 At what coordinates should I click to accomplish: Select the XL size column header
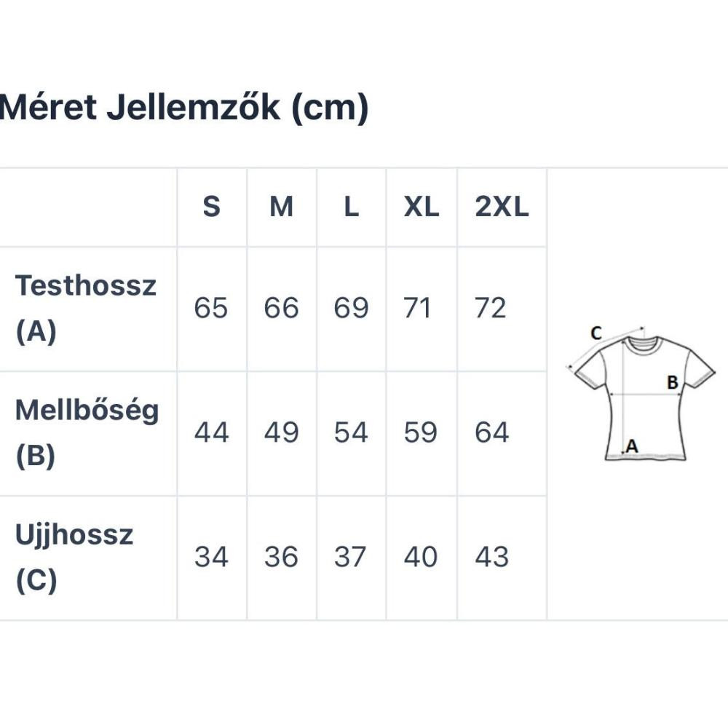(421, 207)
